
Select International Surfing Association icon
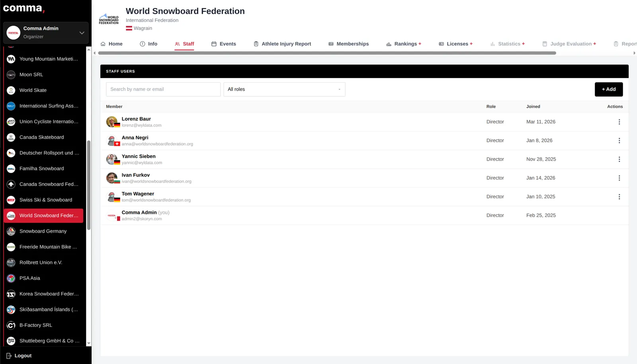click(x=11, y=106)
